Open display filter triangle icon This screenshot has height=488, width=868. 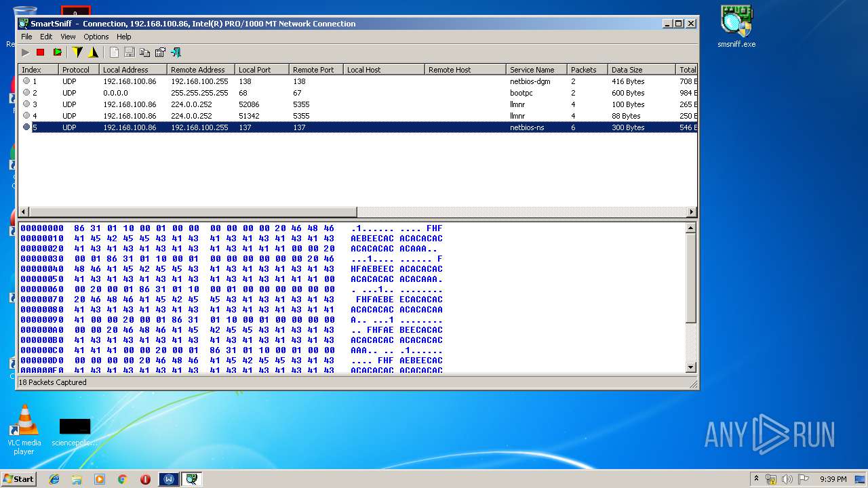click(x=93, y=52)
